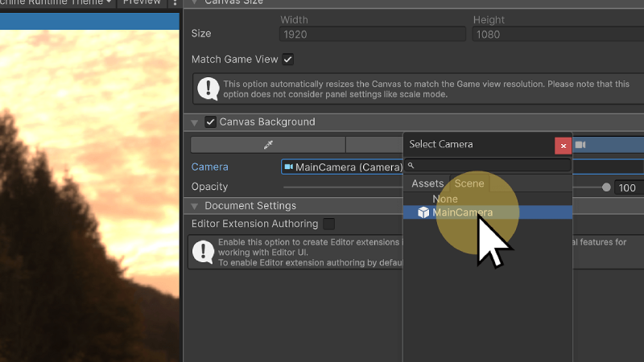Click the MainCamera cube icon in the list

[x=423, y=212]
